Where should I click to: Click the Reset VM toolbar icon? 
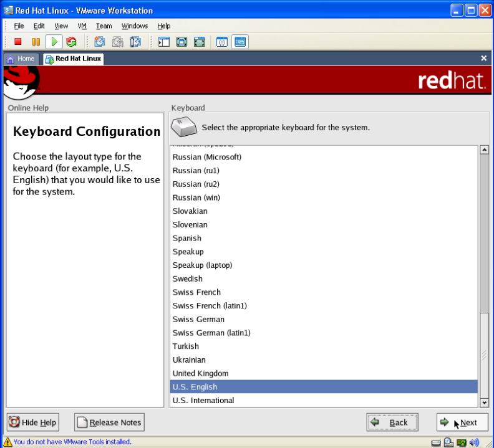(71, 42)
